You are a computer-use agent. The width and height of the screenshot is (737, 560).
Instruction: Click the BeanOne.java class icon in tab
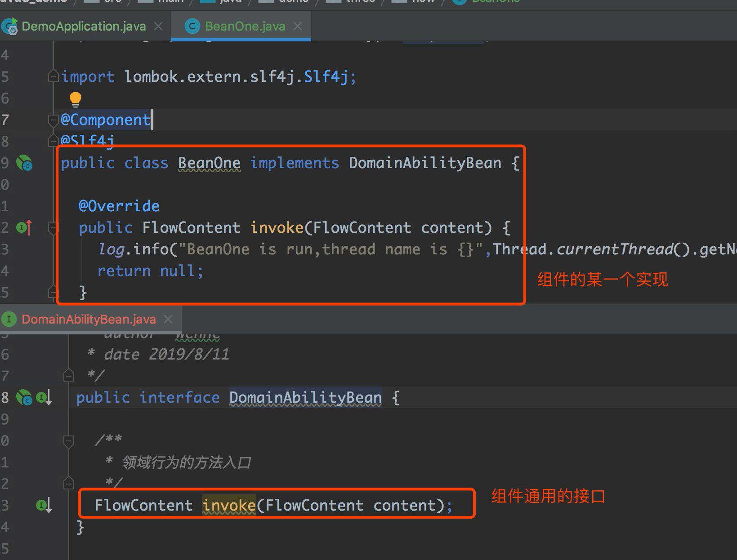click(192, 27)
